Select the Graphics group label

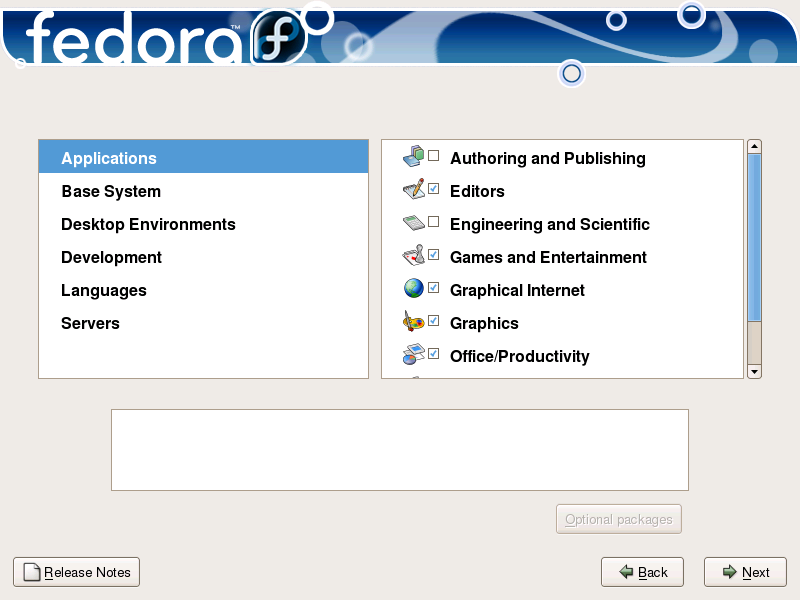pos(484,323)
